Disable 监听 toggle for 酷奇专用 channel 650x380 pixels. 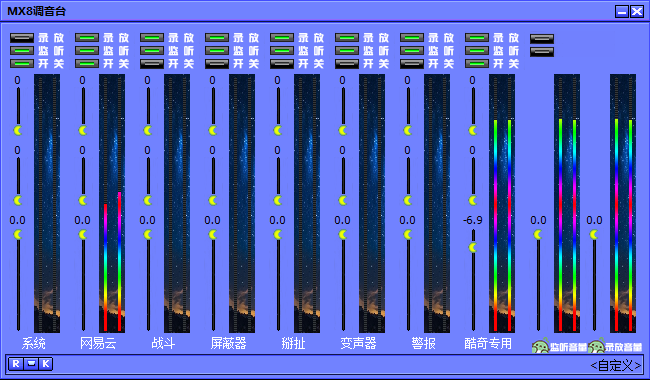click(x=477, y=51)
